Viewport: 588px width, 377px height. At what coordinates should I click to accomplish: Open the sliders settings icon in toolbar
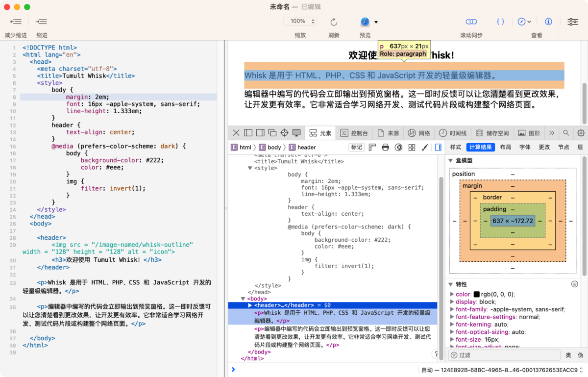click(x=572, y=22)
